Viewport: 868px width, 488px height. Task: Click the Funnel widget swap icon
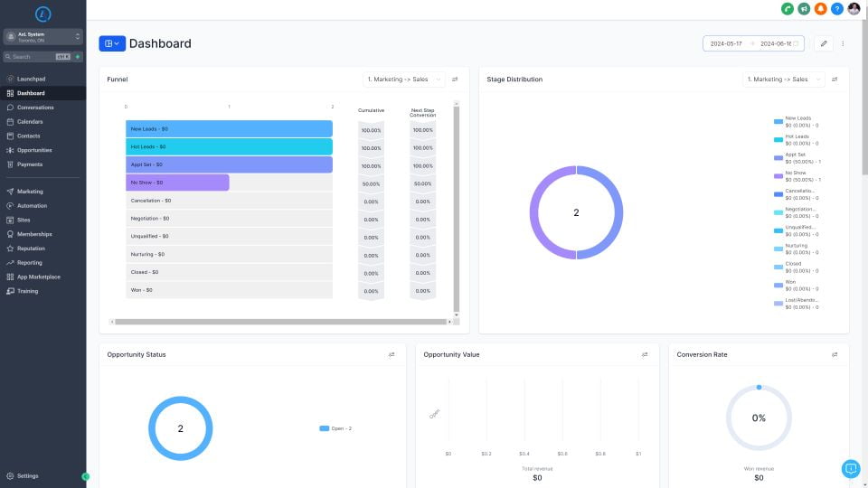click(455, 80)
